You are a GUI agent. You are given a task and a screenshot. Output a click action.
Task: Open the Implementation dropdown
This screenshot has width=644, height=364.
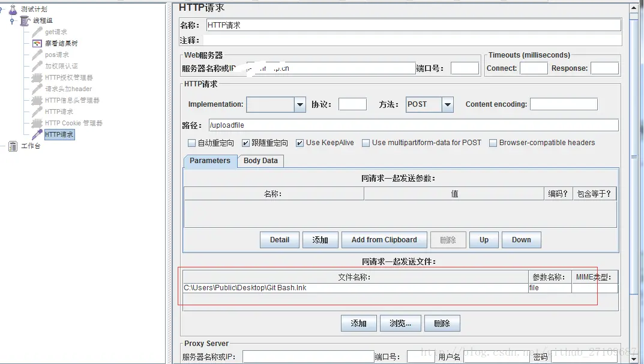(x=299, y=104)
